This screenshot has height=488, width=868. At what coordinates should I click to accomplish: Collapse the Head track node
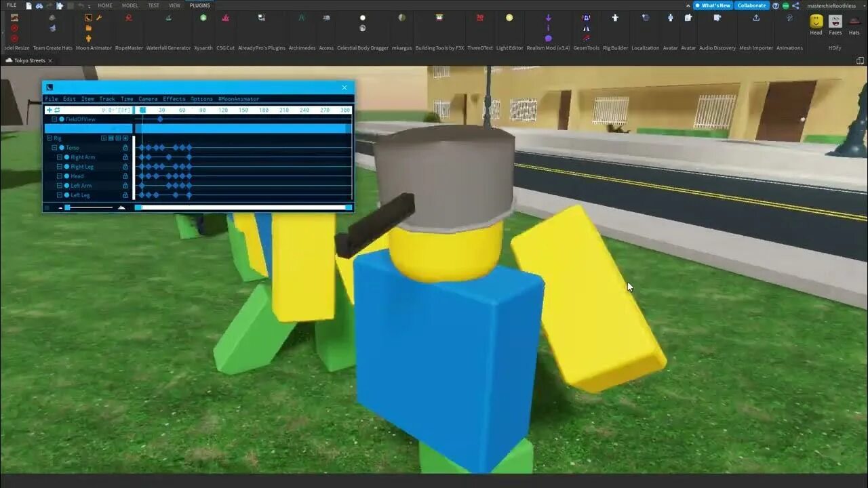coord(60,176)
